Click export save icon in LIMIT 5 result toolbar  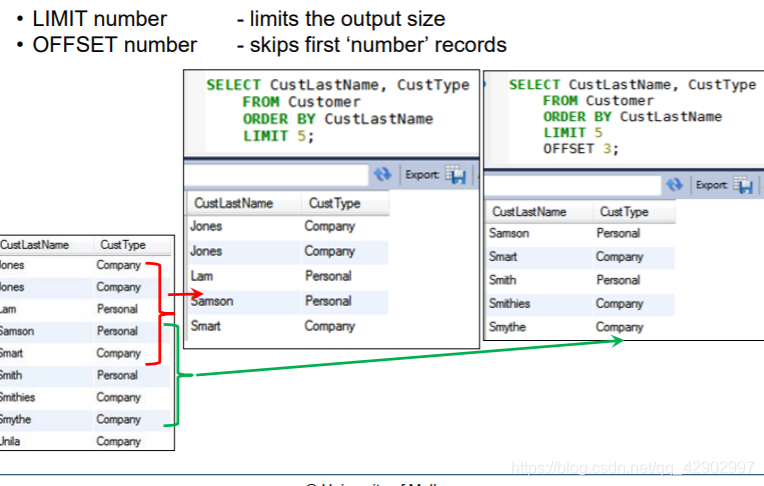[x=456, y=175]
